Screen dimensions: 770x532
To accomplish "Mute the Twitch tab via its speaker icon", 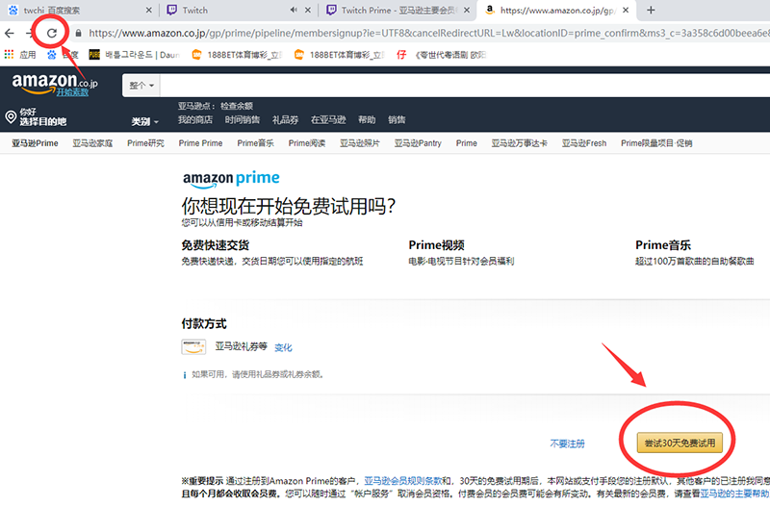I will (x=294, y=10).
